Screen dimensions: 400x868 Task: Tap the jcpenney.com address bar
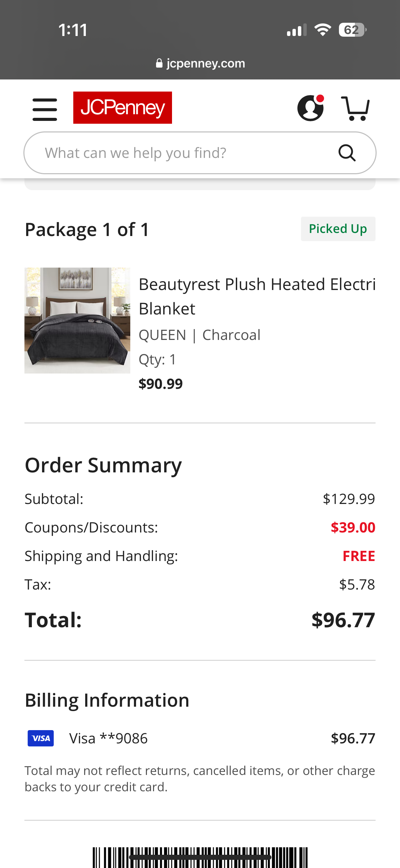pyautogui.click(x=200, y=63)
